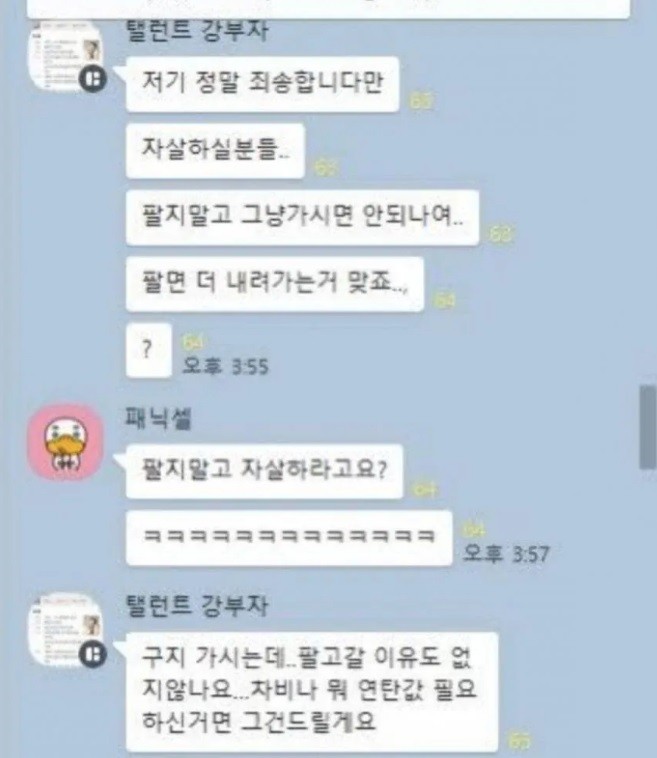Click the '자살하실분들..' message bubble
657x758 pixels.
pyautogui.click(x=215, y=150)
